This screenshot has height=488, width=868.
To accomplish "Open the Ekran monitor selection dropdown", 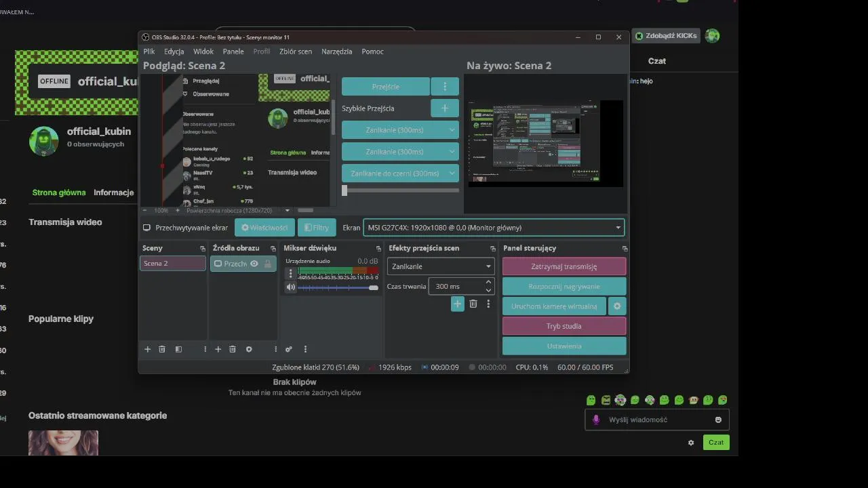I will click(x=494, y=228).
